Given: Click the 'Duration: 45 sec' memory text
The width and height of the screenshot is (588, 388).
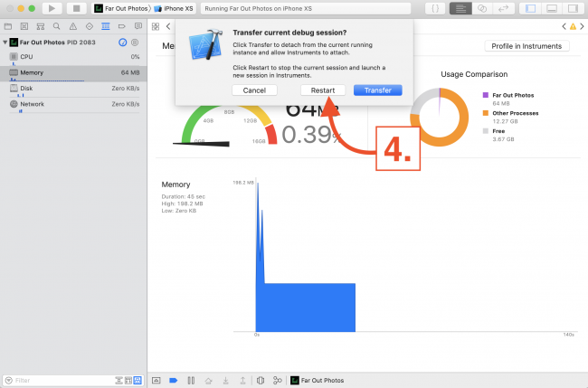Looking at the screenshot, I should 184,196.
